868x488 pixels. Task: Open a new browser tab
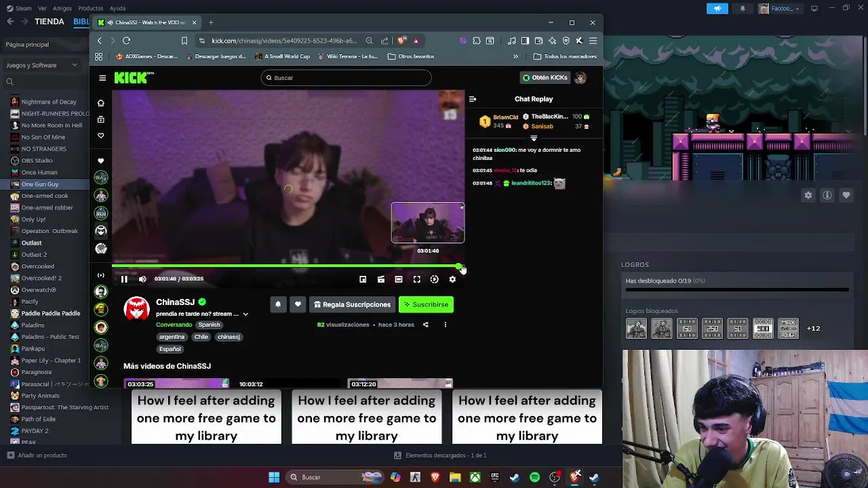211,22
